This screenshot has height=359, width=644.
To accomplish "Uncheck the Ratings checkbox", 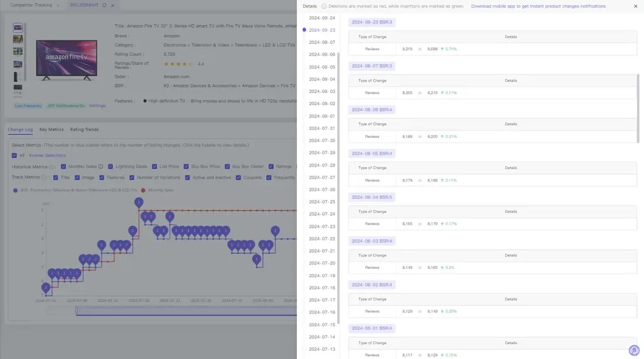I will [x=271, y=167].
